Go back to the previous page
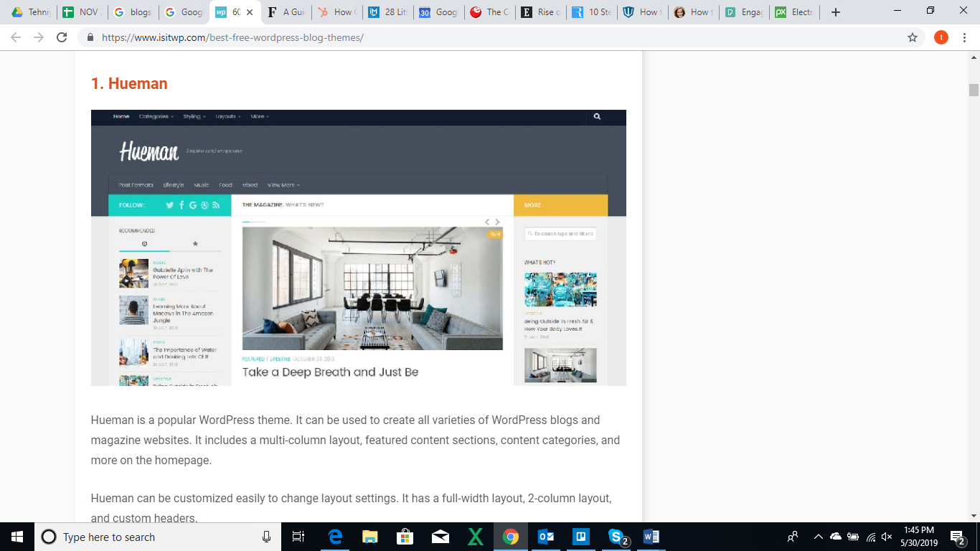The width and height of the screenshot is (980, 551). click(x=17, y=37)
